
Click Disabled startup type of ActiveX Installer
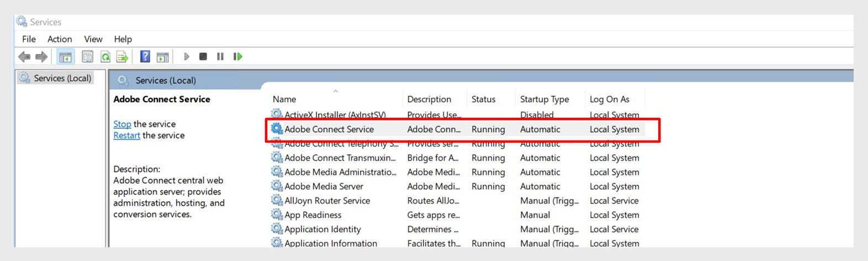(x=537, y=115)
